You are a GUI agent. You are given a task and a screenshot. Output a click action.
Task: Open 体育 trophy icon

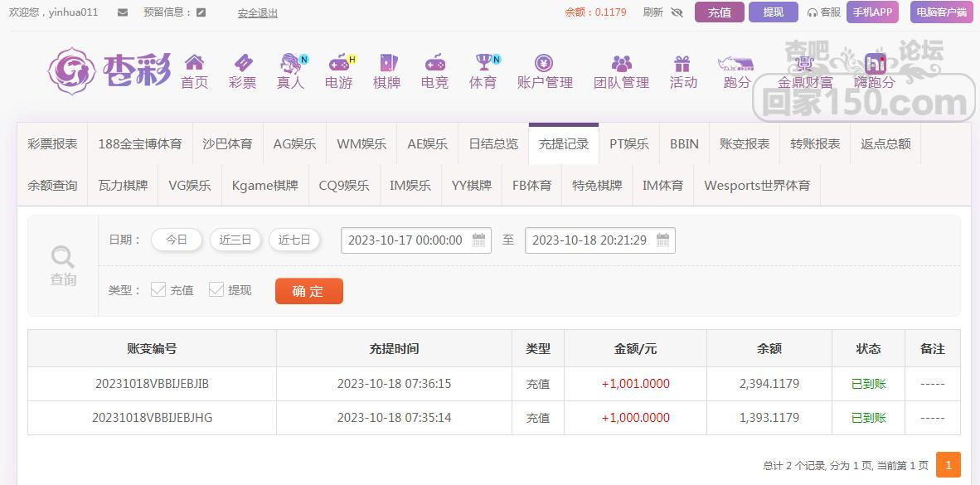click(483, 62)
